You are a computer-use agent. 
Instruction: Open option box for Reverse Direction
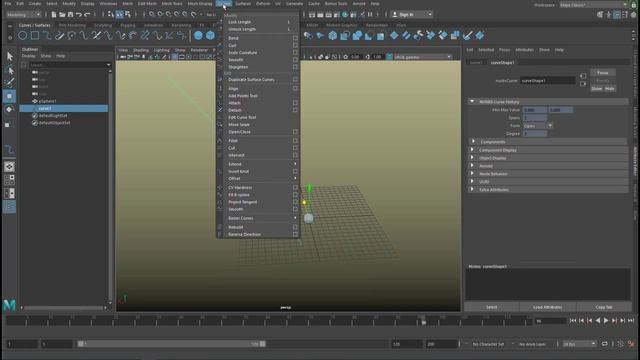point(295,234)
